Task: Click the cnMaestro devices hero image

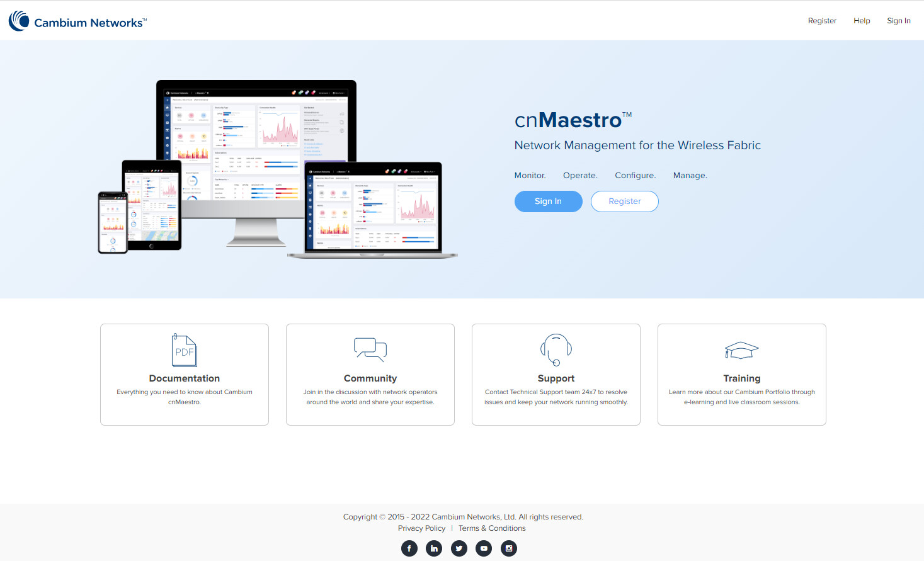Action: pyautogui.click(x=278, y=169)
